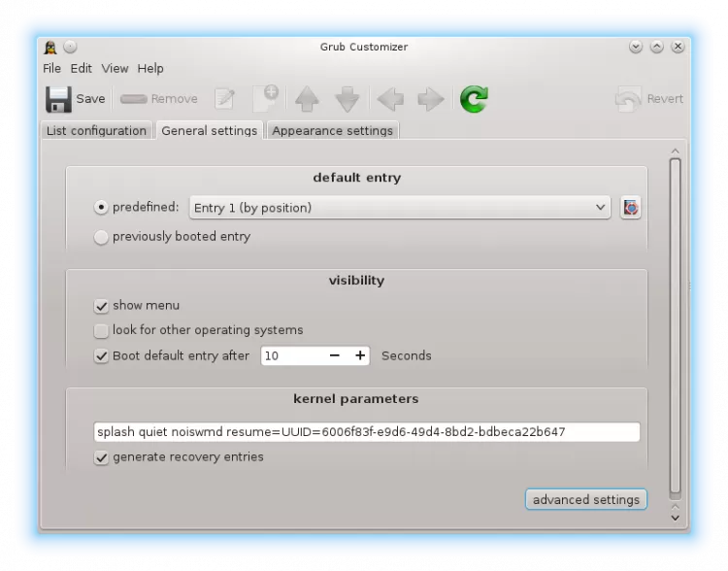Click the move down arrow icon
The width and height of the screenshot is (728, 571).
(x=347, y=99)
